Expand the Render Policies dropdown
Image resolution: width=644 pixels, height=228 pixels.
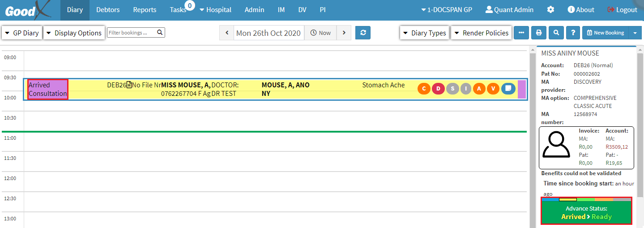click(481, 33)
